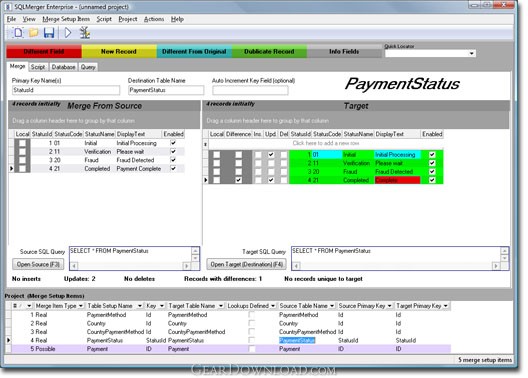Click the source grid StatusCode column header

[x=68, y=134]
